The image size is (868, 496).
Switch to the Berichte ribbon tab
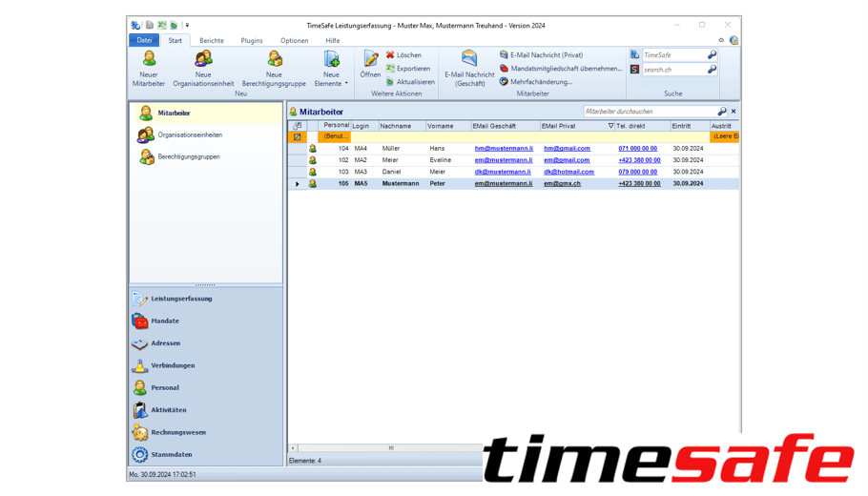click(x=212, y=41)
